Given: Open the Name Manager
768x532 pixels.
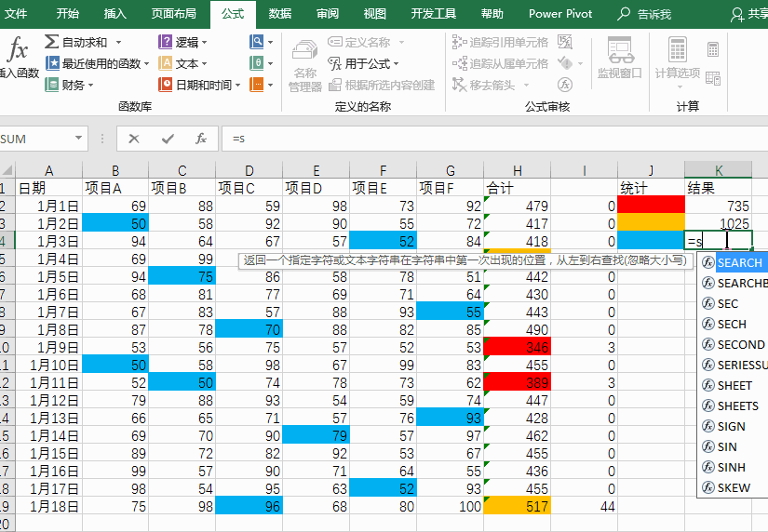Looking at the screenshot, I should click(x=304, y=66).
